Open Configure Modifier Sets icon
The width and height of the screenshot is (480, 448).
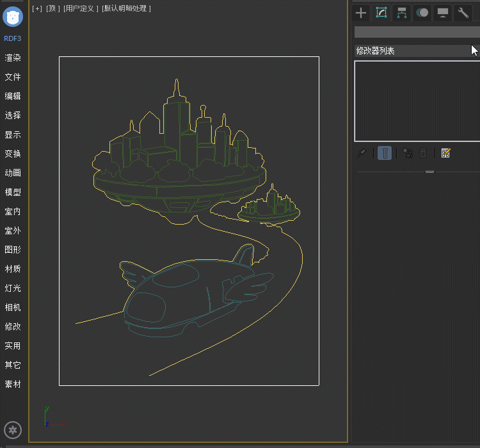click(x=446, y=153)
